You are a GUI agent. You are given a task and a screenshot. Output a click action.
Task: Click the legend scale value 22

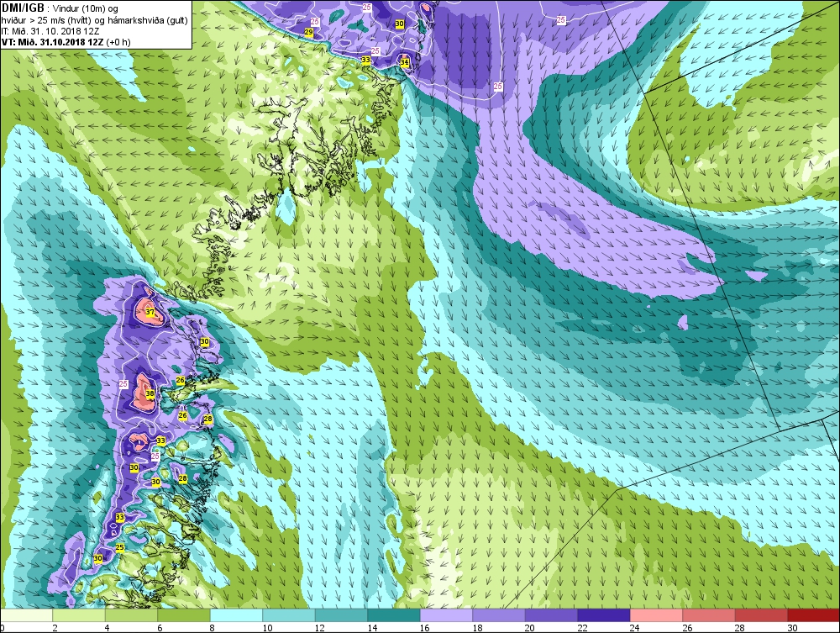pos(582,628)
